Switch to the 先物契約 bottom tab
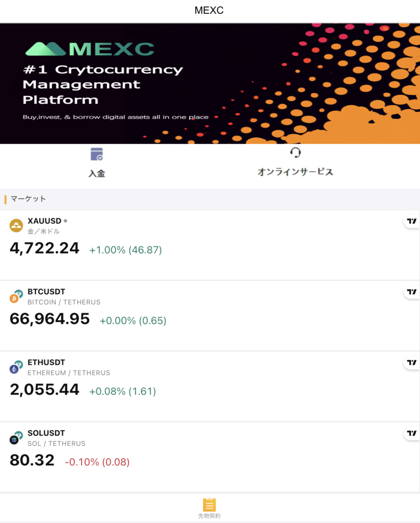This screenshot has width=420, height=523. [x=209, y=509]
